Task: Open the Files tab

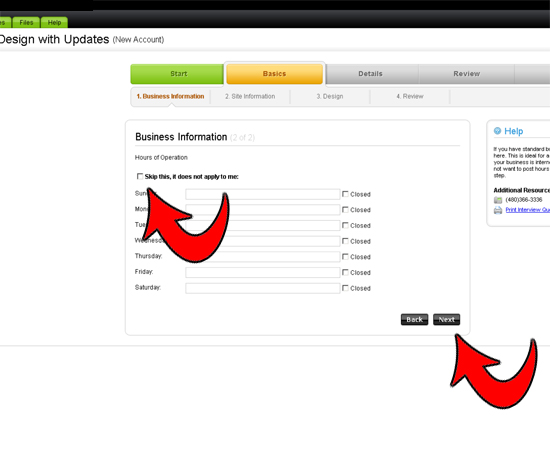Action: pyautogui.click(x=26, y=22)
